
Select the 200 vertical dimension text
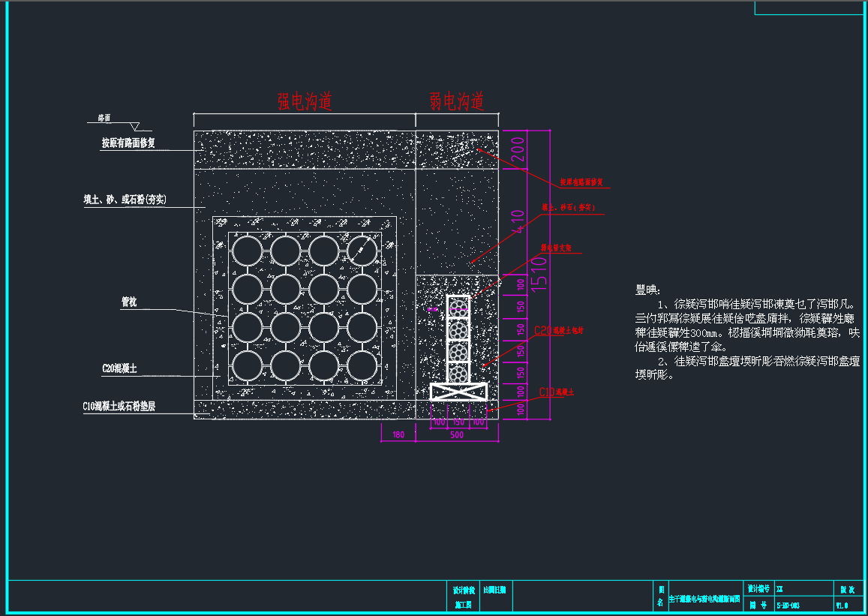coord(517,151)
